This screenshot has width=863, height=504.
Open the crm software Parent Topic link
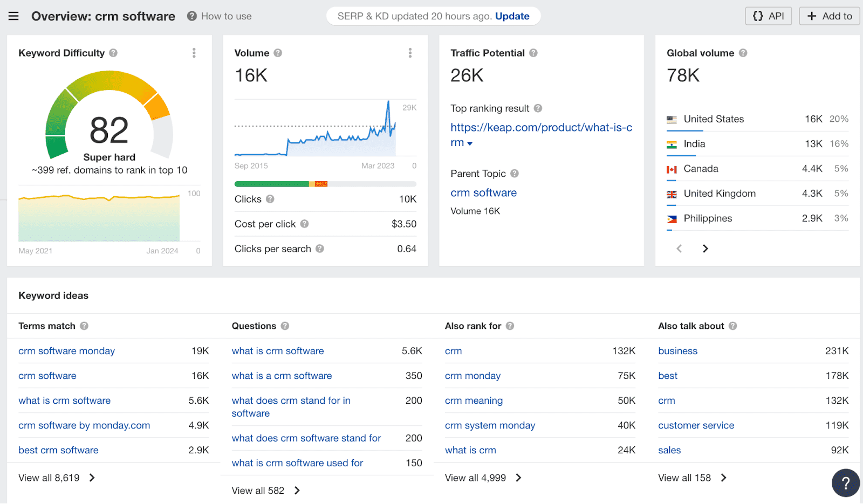(483, 192)
